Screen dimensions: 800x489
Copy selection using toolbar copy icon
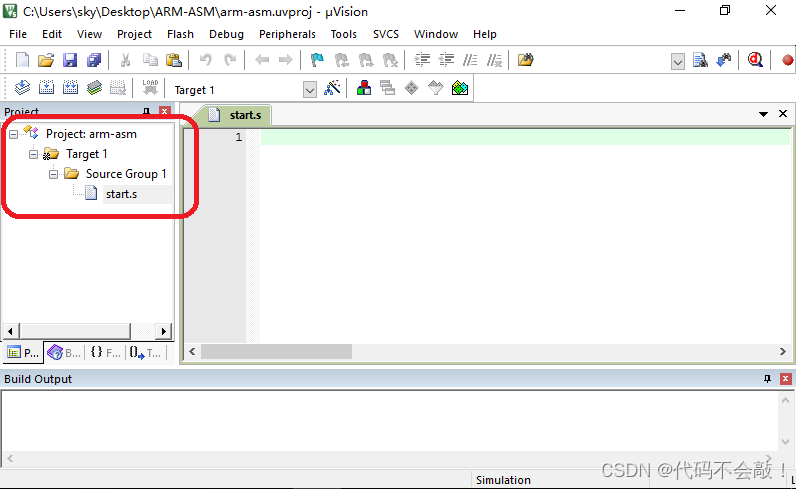(149, 60)
